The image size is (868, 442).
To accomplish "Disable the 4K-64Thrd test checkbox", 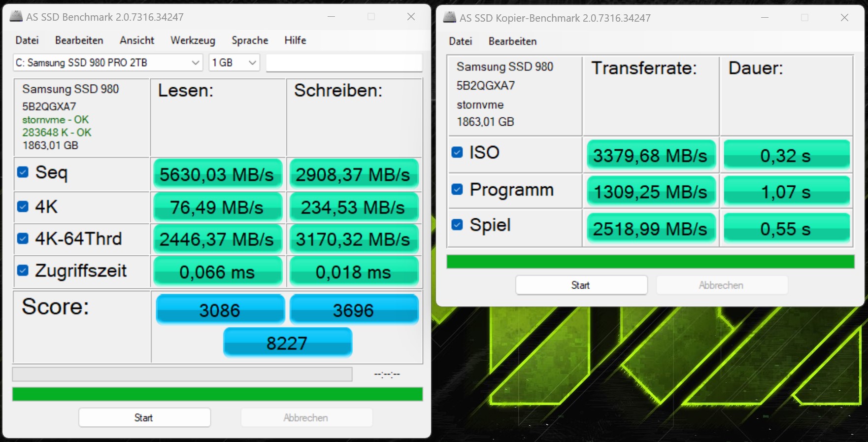I will pyautogui.click(x=23, y=238).
